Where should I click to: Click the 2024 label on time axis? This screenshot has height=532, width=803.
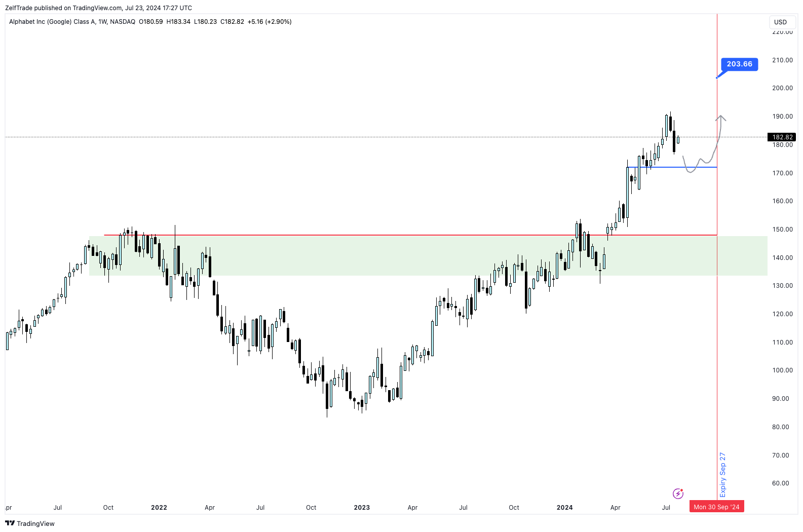(564, 508)
